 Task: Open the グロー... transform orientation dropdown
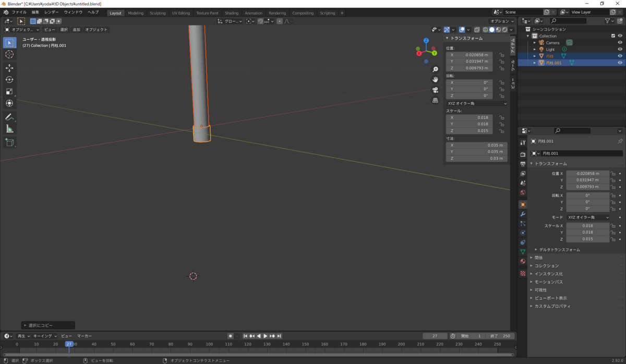tap(230, 21)
